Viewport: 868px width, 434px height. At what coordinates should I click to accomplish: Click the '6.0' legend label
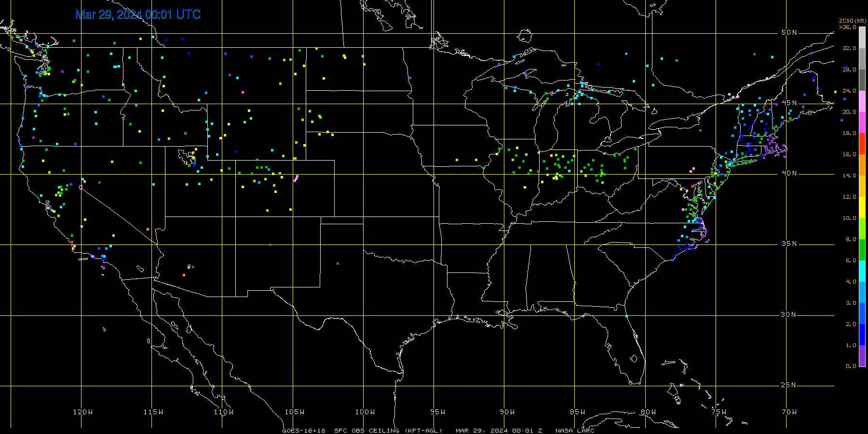[x=851, y=260]
